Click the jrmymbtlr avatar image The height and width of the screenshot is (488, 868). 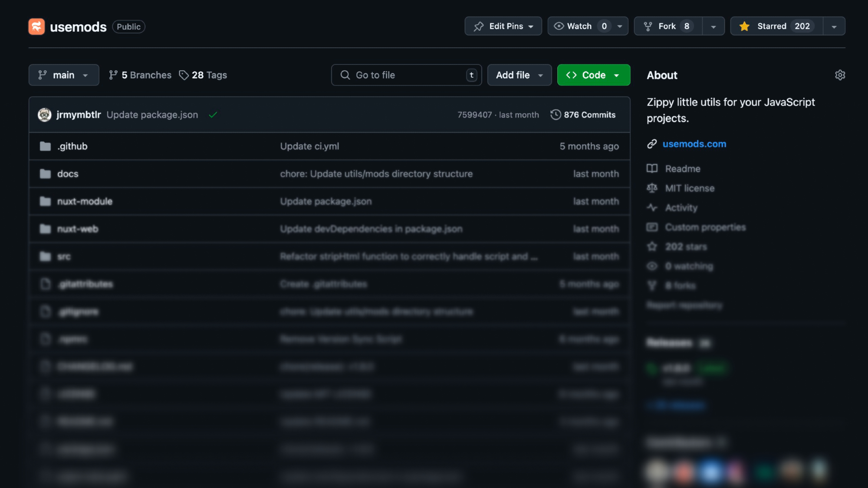[x=44, y=115]
